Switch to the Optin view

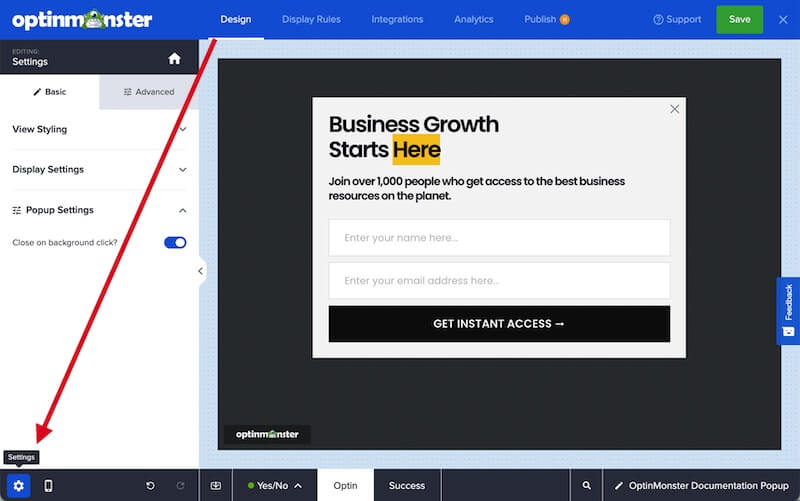[345, 486]
